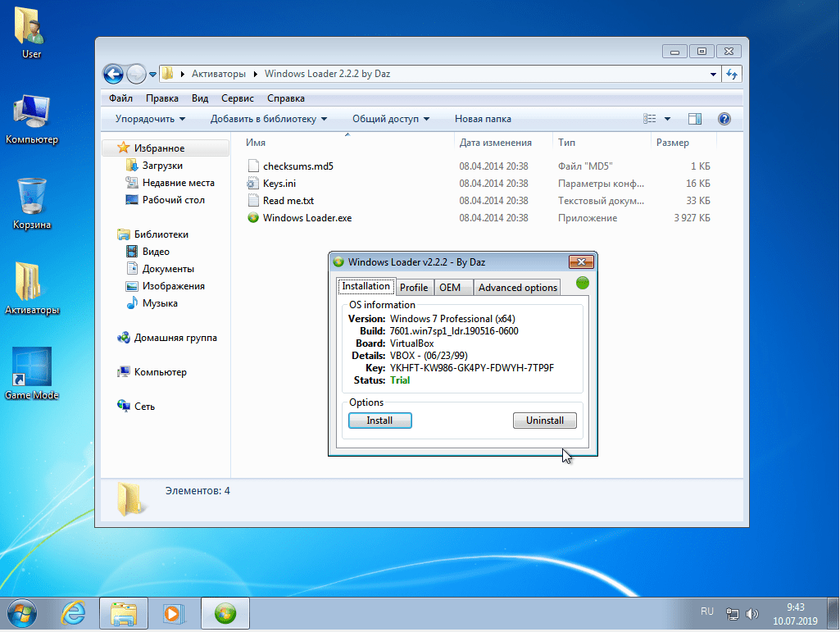Image resolution: width=840 pixels, height=632 pixels.
Task: Click the green status indicator in Windows Loader
Action: [581, 282]
